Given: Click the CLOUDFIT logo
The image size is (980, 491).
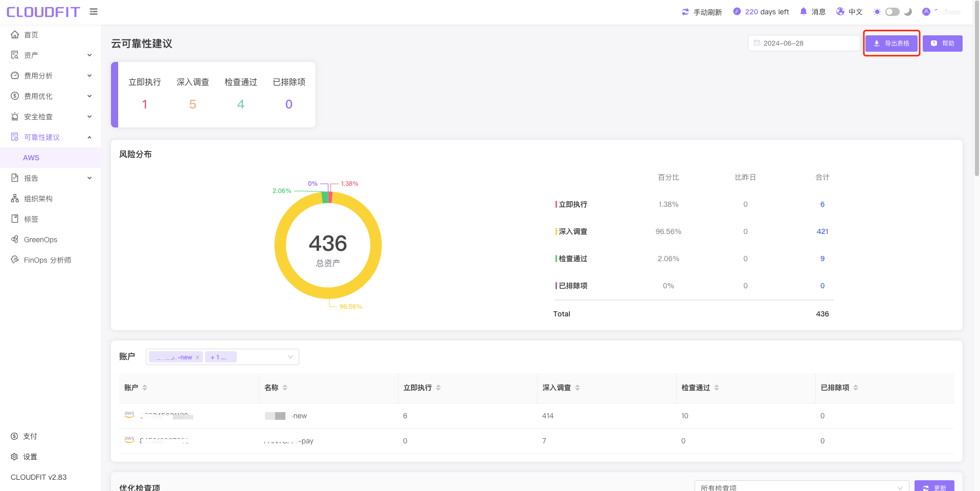Looking at the screenshot, I should click(x=43, y=12).
